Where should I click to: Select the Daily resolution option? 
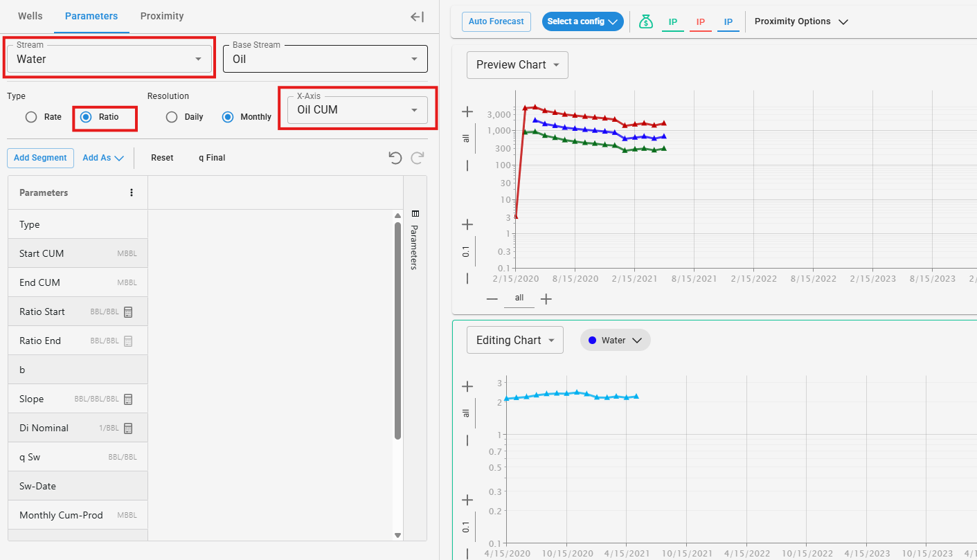point(172,117)
